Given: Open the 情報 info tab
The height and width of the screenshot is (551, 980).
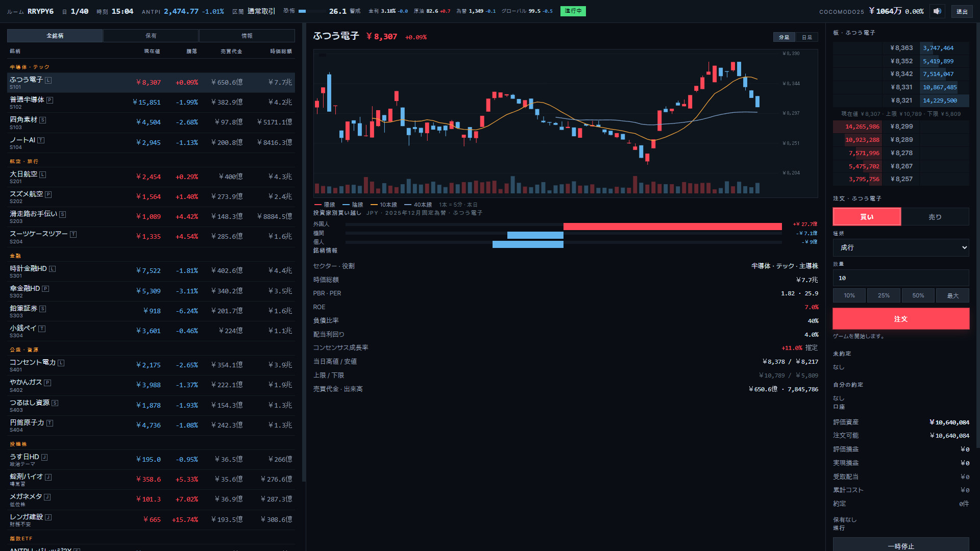Looking at the screenshot, I should click(x=247, y=36).
